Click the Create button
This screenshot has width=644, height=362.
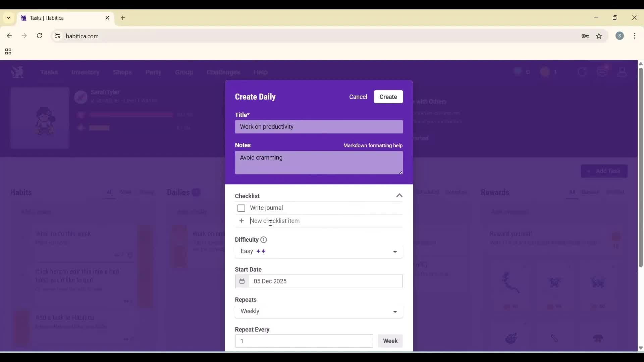pyautogui.click(x=388, y=97)
